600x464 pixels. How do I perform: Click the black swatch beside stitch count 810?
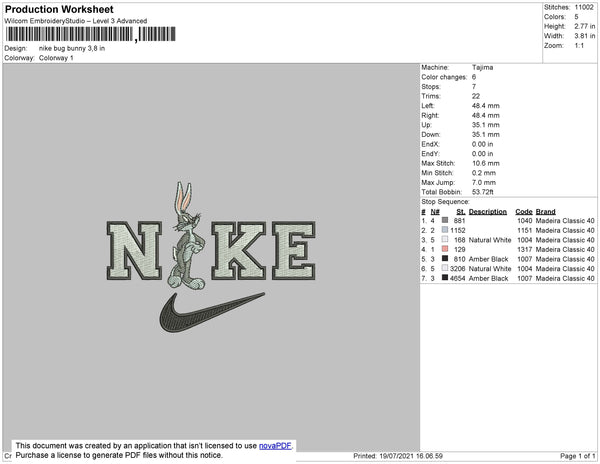point(445,259)
